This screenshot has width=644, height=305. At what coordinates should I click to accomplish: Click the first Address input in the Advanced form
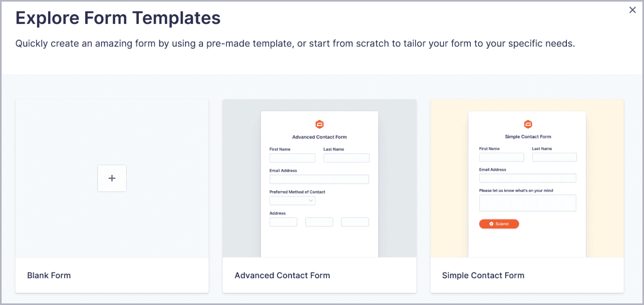point(283,222)
